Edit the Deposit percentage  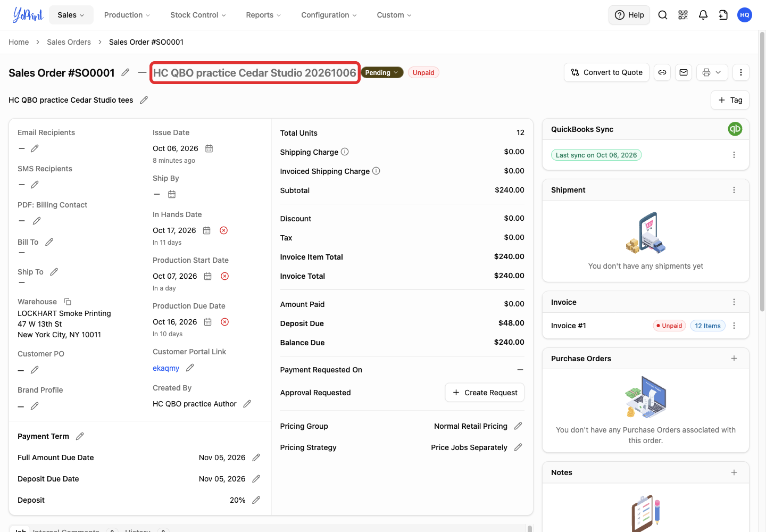tap(256, 500)
